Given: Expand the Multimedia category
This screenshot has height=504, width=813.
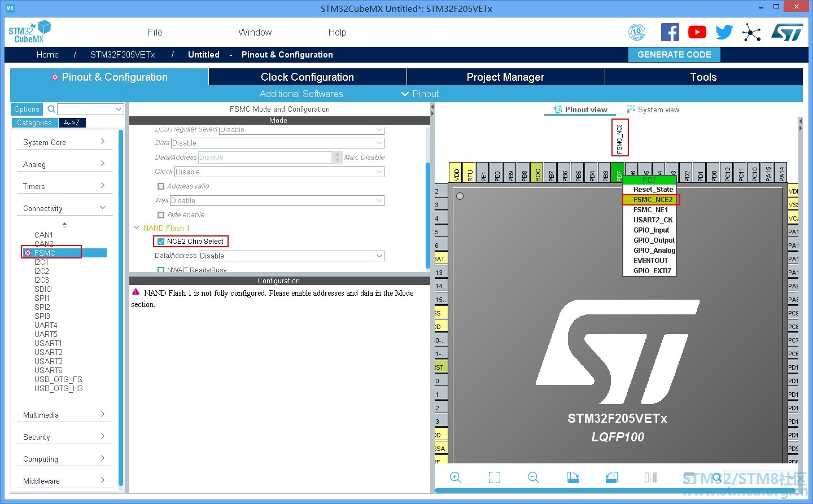Looking at the screenshot, I should click(x=64, y=415).
